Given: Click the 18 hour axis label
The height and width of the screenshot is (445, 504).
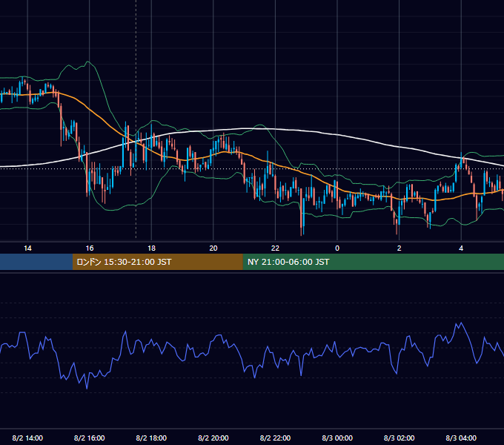Looking at the screenshot, I should 151,248.
